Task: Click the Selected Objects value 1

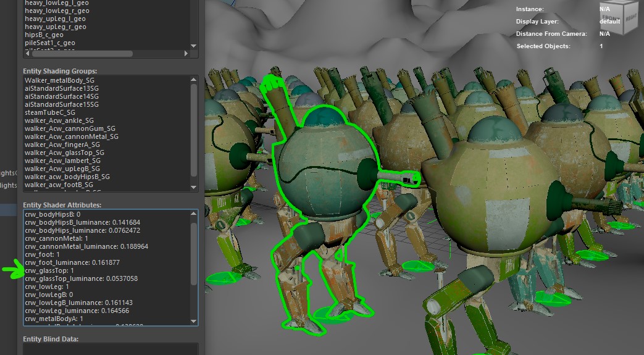Action: tap(601, 46)
